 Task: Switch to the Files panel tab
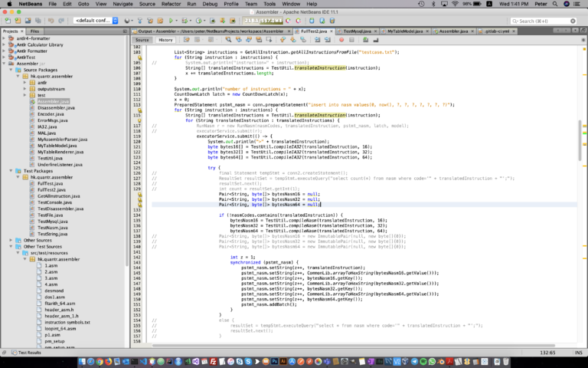35,31
